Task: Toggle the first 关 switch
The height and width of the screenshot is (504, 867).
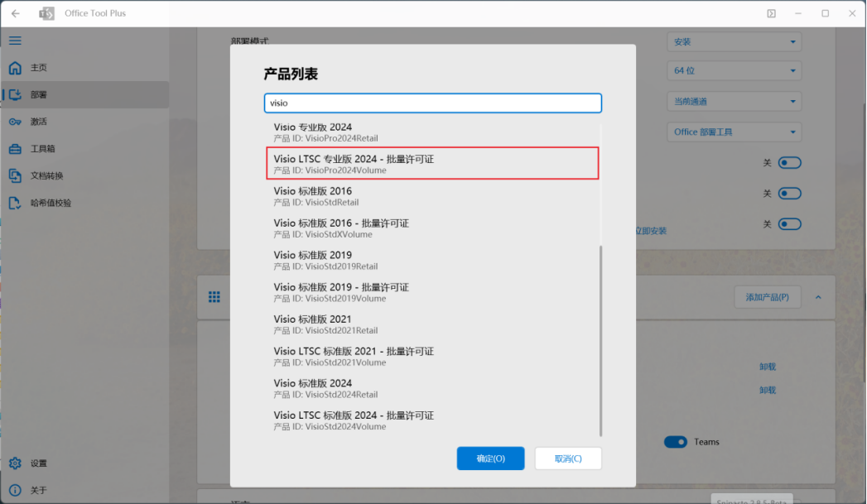Action: 790,162
